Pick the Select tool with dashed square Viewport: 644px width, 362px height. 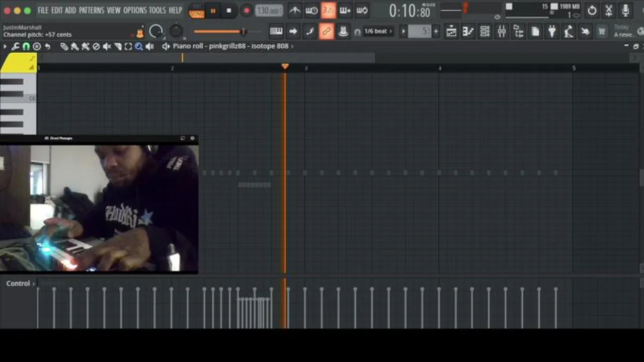(128, 46)
